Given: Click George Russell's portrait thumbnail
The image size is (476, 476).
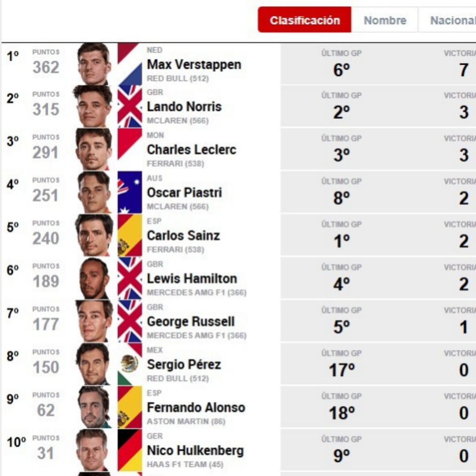Looking at the screenshot, I should point(93,321).
